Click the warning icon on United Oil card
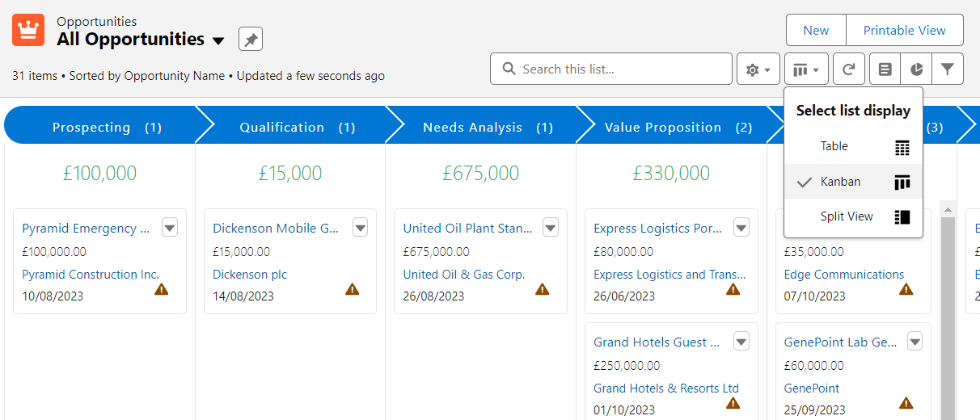 tap(543, 289)
